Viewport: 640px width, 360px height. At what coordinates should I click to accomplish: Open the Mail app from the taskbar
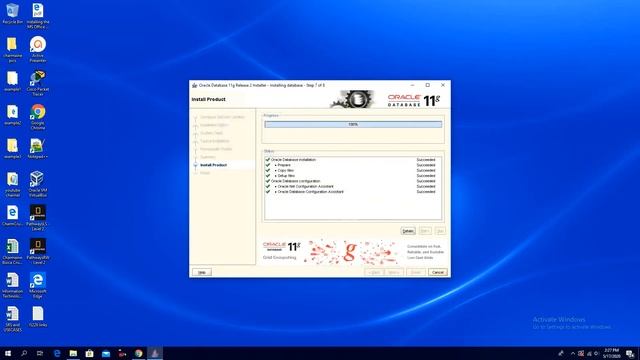point(106,353)
